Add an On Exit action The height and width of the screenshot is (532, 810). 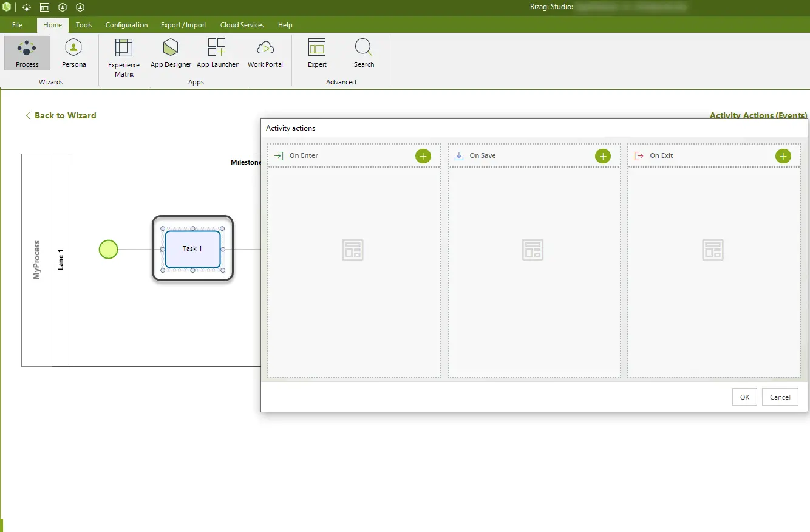(783, 156)
